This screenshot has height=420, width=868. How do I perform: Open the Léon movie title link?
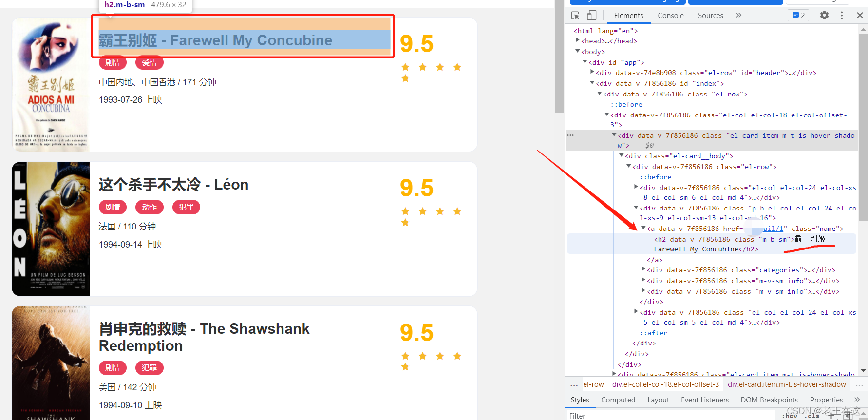coord(173,185)
